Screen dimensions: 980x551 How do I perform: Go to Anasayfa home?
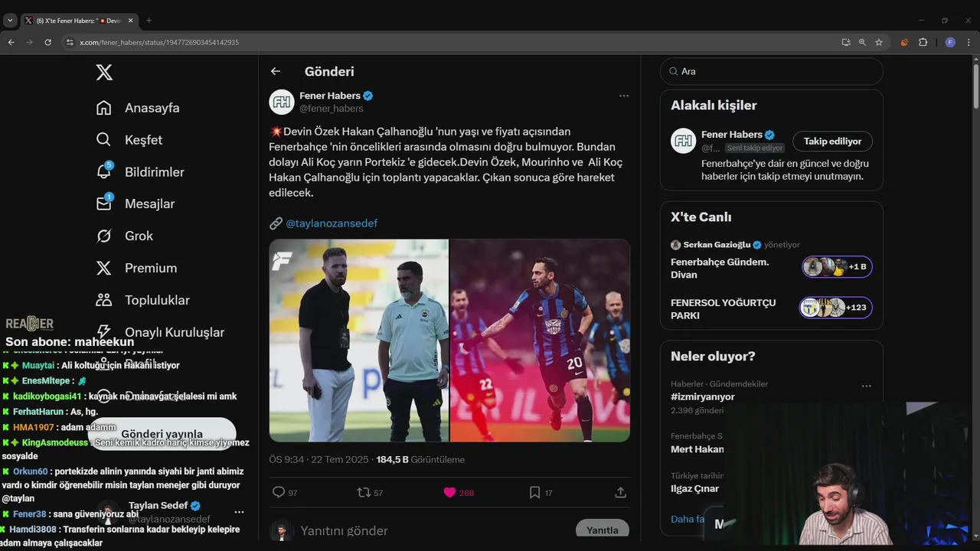point(139,108)
